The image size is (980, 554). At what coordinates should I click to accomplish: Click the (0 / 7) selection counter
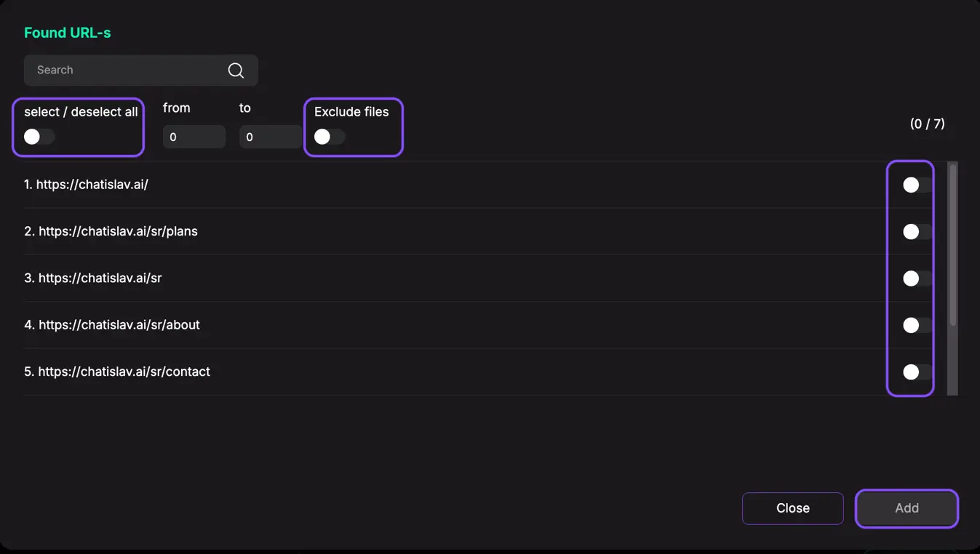(x=928, y=124)
